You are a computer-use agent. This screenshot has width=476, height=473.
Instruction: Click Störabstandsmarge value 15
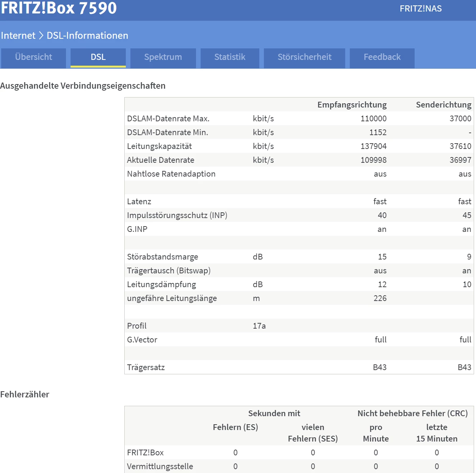pyautogui.click(x=382, y=257)
